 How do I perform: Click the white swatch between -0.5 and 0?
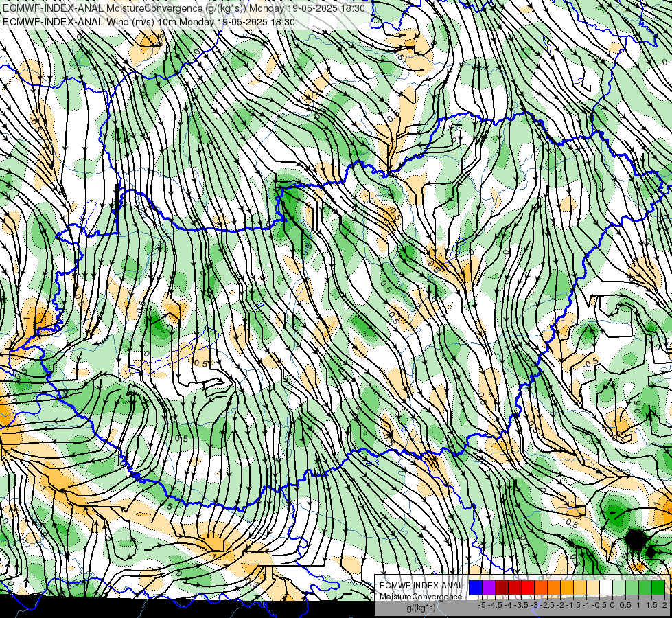click(606, 588)
